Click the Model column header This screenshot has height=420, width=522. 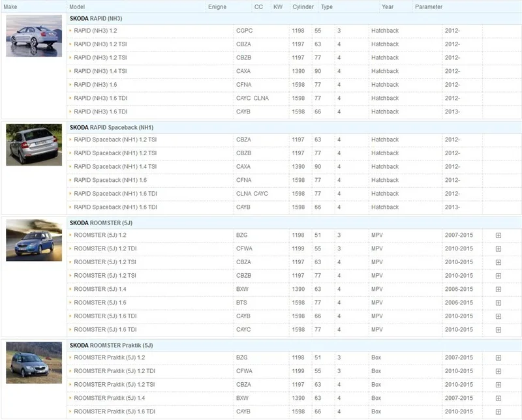tap(77, 7)
